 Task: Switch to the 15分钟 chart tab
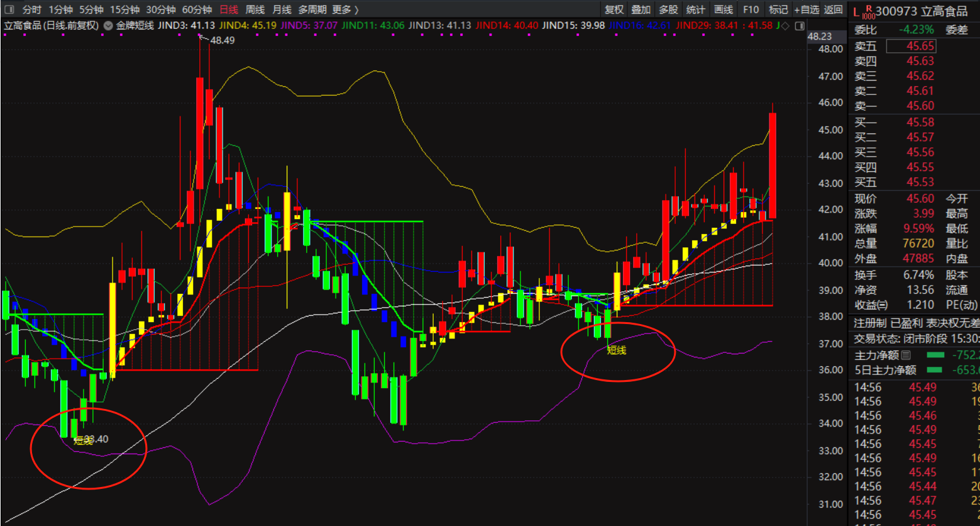point(125,9)
